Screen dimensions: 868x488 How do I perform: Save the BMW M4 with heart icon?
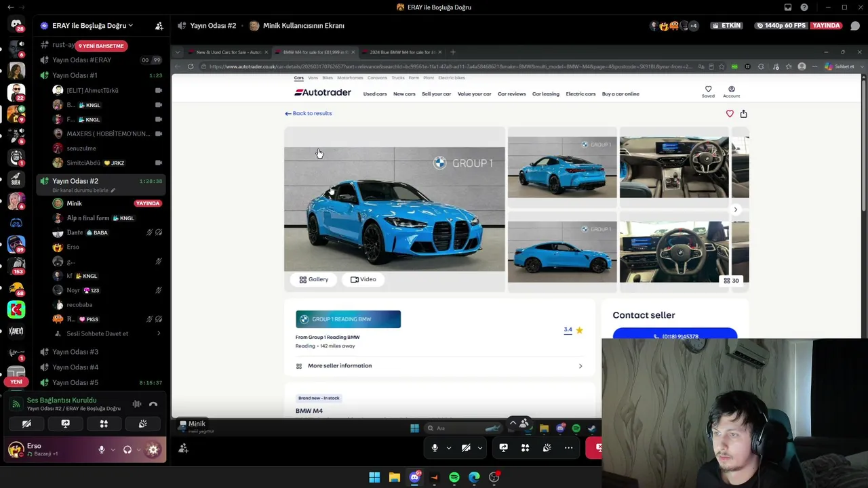[x=730, y=114]
